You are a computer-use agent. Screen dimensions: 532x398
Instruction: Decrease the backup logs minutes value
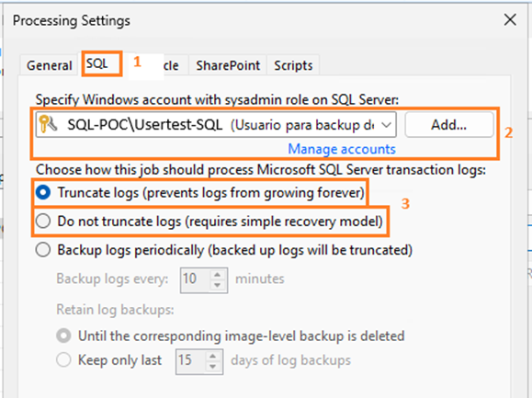(x=218, y=285)
